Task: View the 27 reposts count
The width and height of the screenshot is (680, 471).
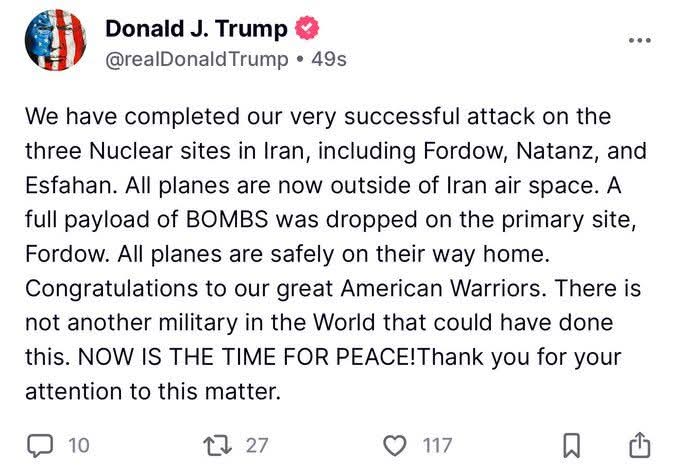Action: (257, 445)
